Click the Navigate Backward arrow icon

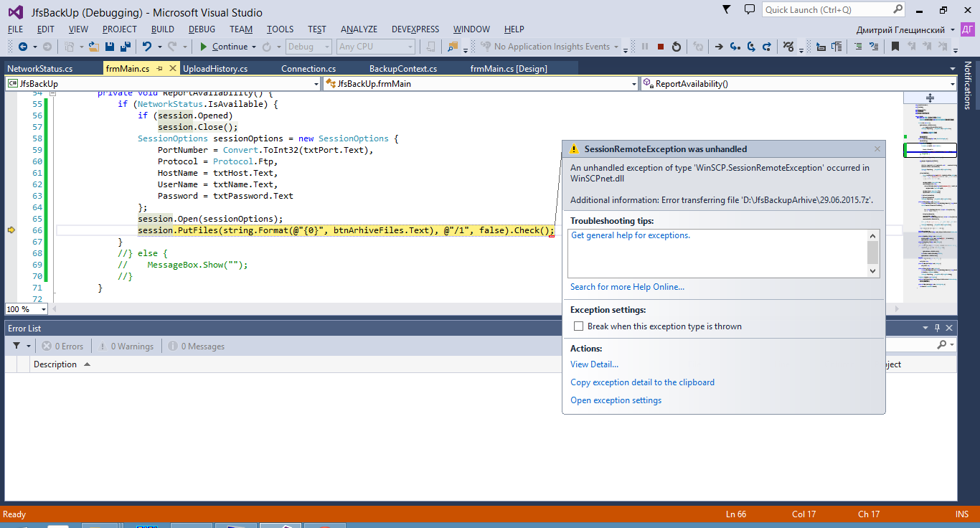tap(22, 47)
